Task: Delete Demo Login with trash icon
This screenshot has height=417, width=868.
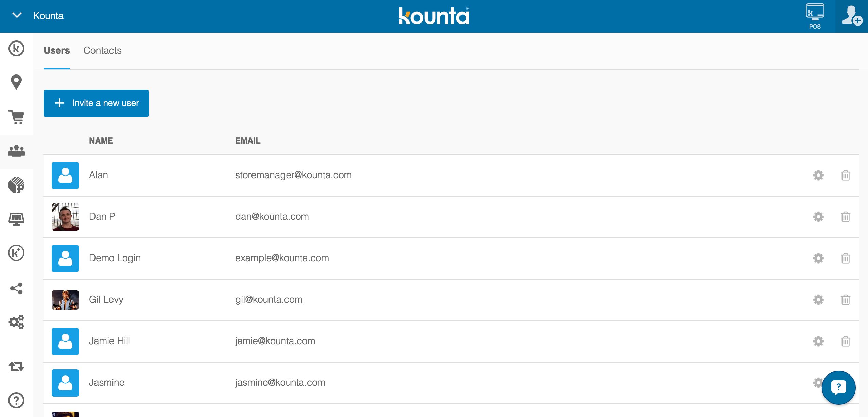Action: 846,258
